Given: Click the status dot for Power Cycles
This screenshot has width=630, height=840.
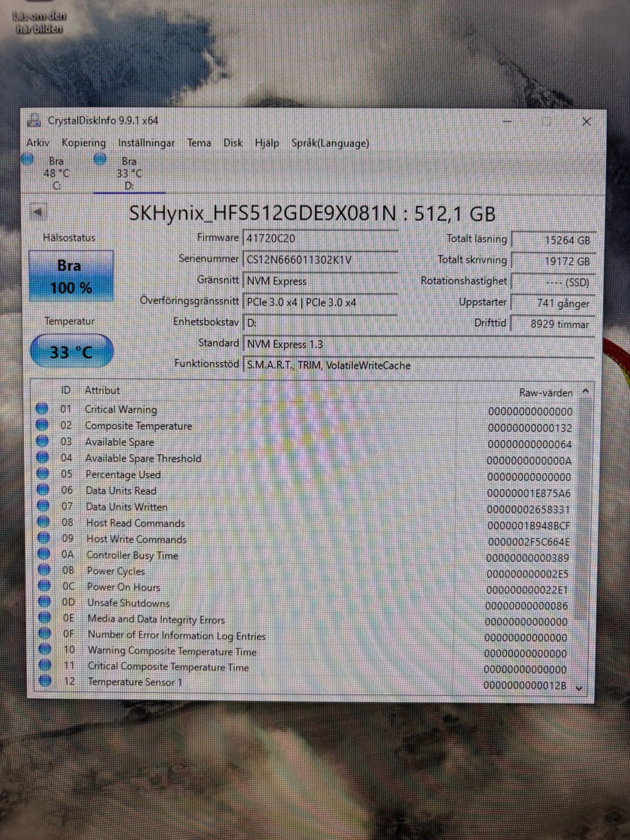Looking at the screenshot, I should pos(45,570).
